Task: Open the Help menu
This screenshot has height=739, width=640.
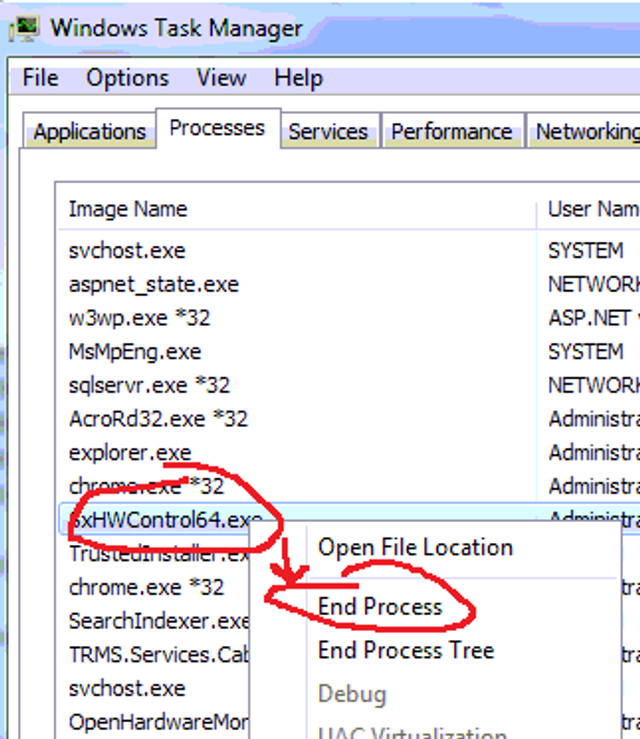Action: coord(298,78)
